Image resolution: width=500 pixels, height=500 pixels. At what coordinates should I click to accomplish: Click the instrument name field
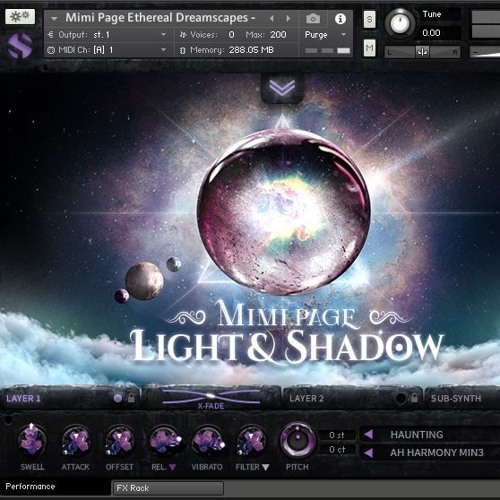point(160,18)
